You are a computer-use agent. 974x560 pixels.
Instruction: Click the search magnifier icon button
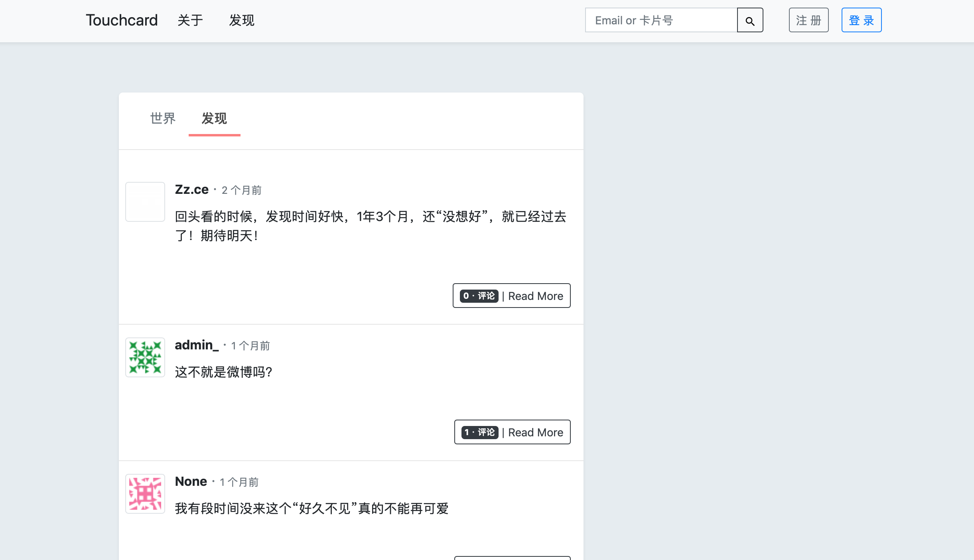(750, 20)
